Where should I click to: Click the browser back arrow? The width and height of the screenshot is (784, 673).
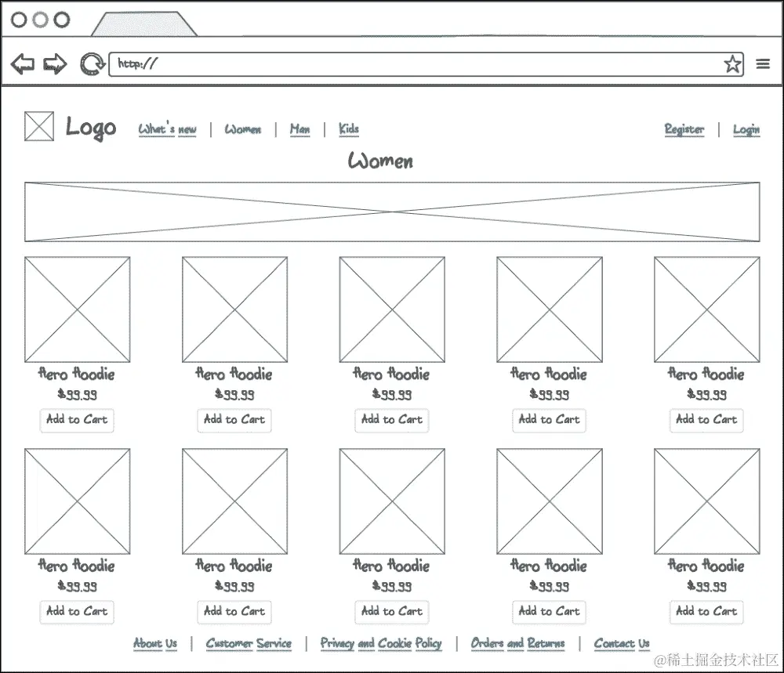pyautogui.click(x=23, y=64)
